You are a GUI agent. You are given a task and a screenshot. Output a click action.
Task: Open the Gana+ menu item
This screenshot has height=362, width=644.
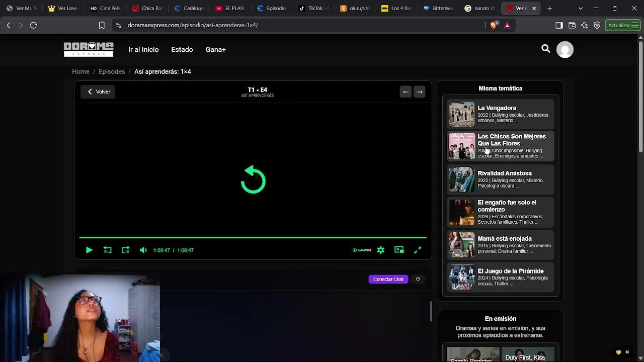[215, 49]
